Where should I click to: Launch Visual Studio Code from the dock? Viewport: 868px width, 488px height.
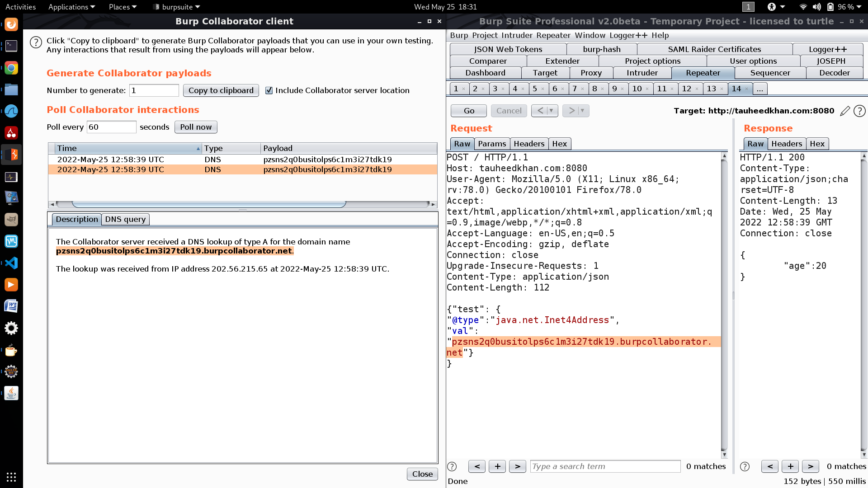[11, 263]
